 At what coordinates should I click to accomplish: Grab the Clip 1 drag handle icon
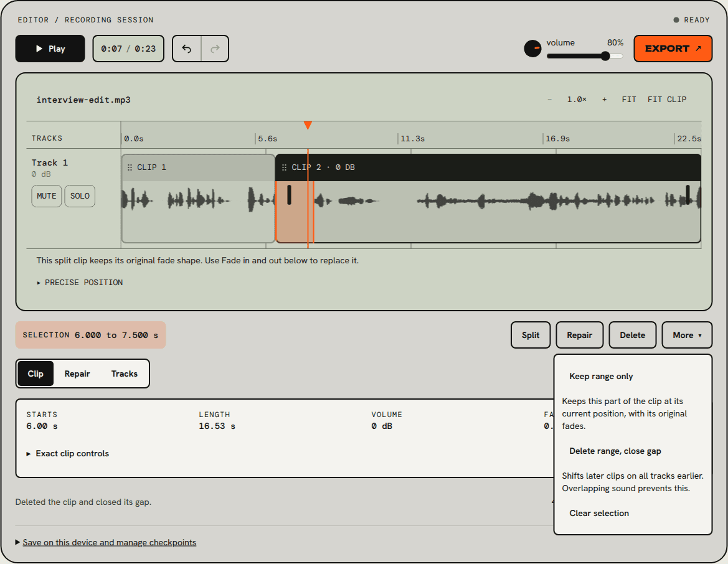130,167
